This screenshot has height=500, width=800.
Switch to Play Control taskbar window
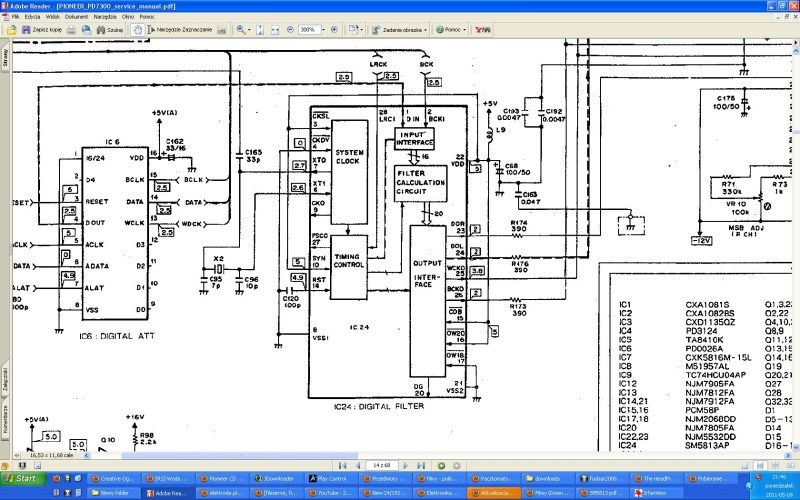point(330,479)
